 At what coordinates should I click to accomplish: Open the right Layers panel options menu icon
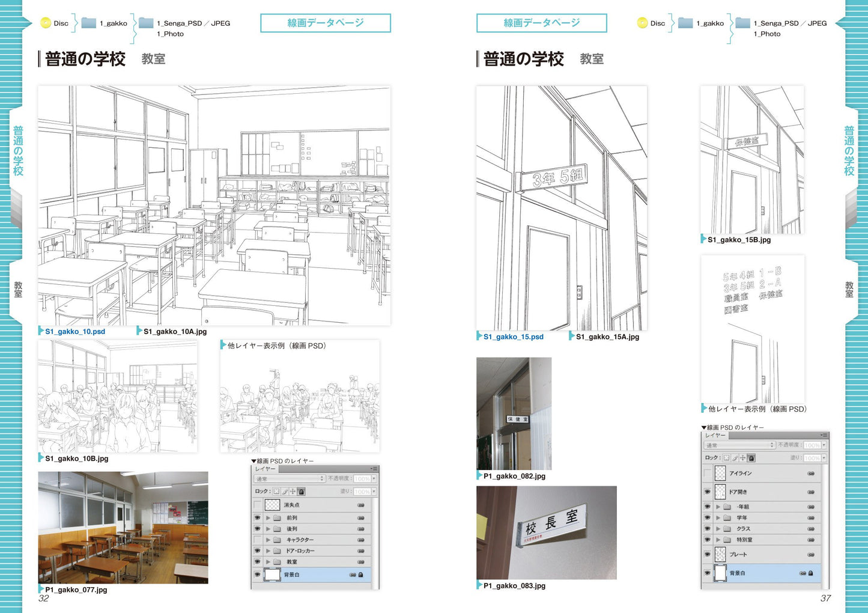coord(824,435)
